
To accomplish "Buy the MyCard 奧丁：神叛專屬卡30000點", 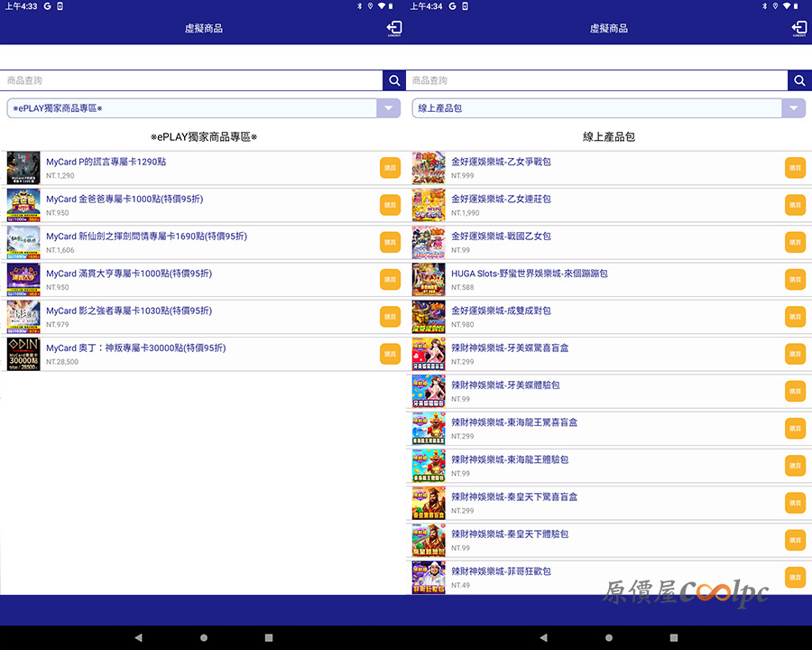I will (390, 355).
